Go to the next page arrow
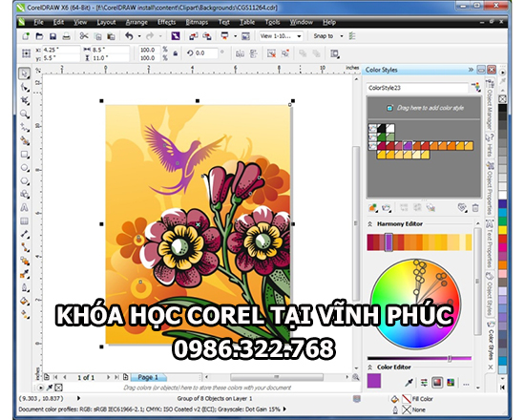 tap(108, 377)
